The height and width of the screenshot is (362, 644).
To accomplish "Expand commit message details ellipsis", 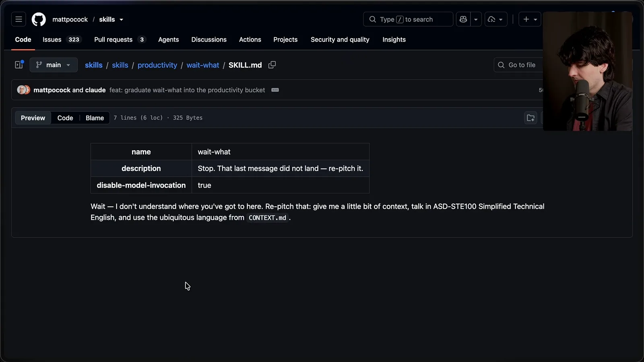I will point(275,90).
